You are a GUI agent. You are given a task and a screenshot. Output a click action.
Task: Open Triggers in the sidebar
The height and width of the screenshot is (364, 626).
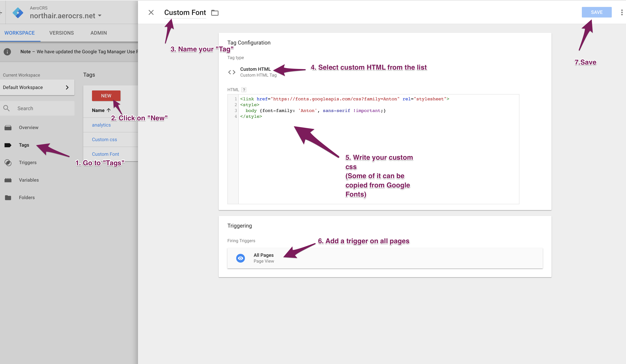click(28, 162)
